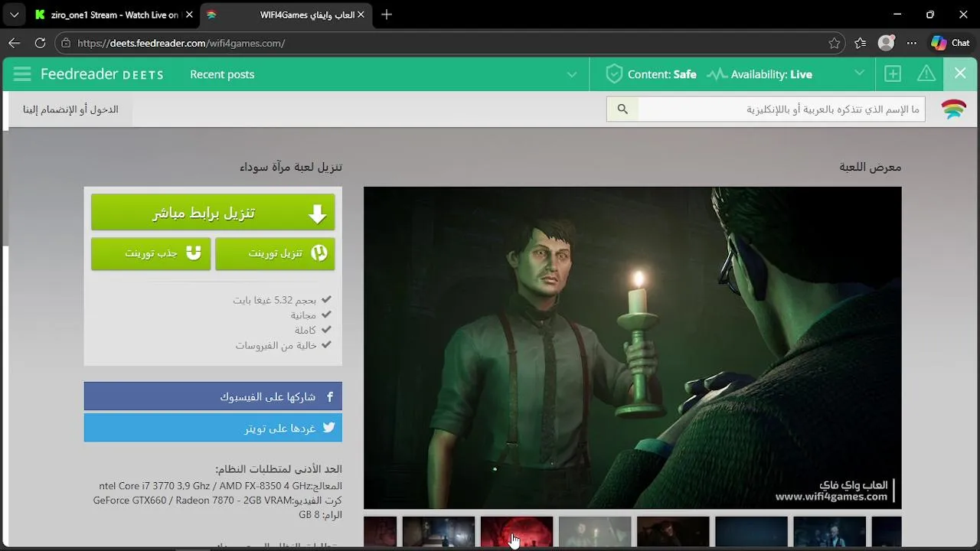The image size is (980, 551).
Task: Open a new browser tab
Action: [387, 15]
